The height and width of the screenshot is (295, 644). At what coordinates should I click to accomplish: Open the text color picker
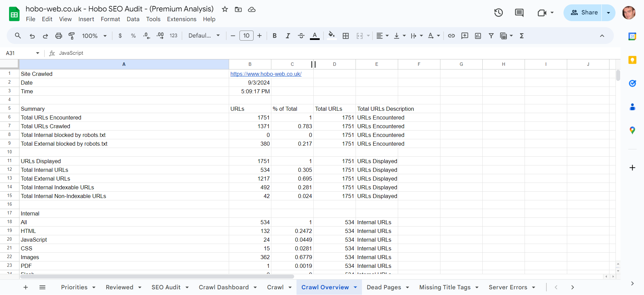tap(315, 36)
